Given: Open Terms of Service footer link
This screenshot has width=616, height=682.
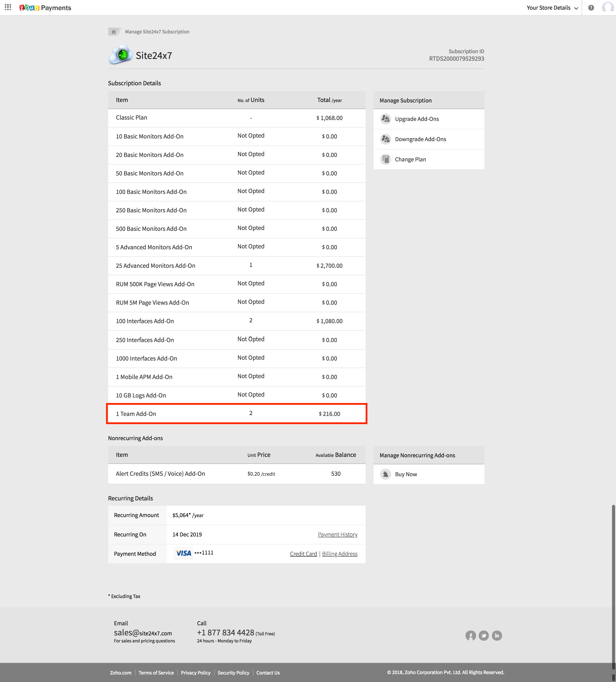Looking at the screenshot, I should click(x=156, y=673).
